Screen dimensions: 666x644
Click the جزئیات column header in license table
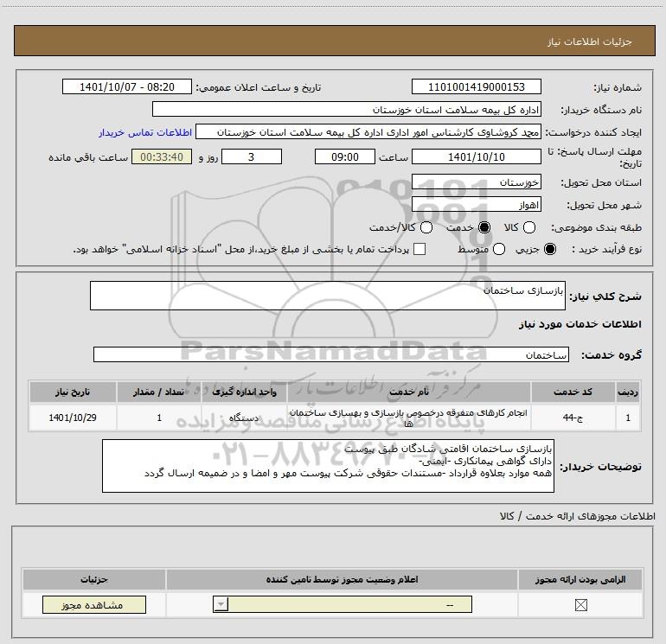(94, 579)
